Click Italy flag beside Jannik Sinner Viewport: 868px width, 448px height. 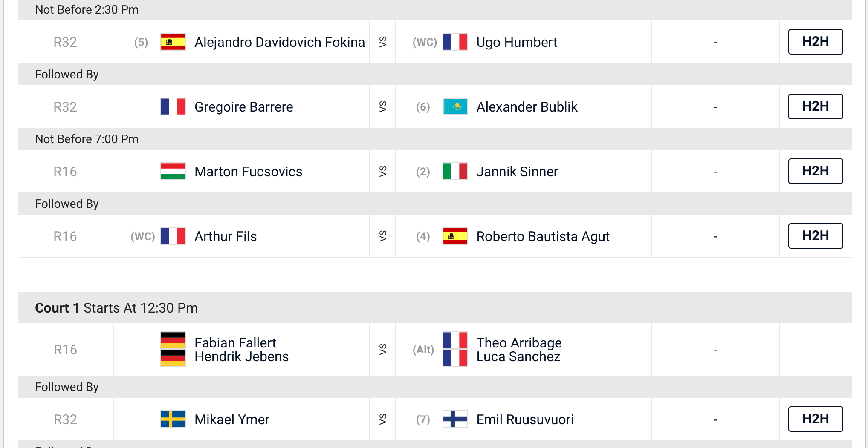(x=455, y=172)
